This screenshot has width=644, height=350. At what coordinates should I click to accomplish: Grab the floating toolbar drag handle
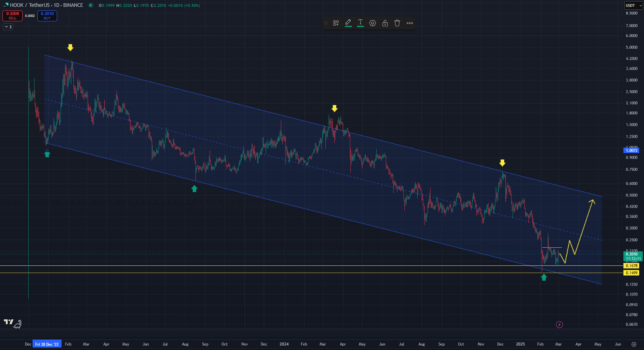click(x=326, y=23)
